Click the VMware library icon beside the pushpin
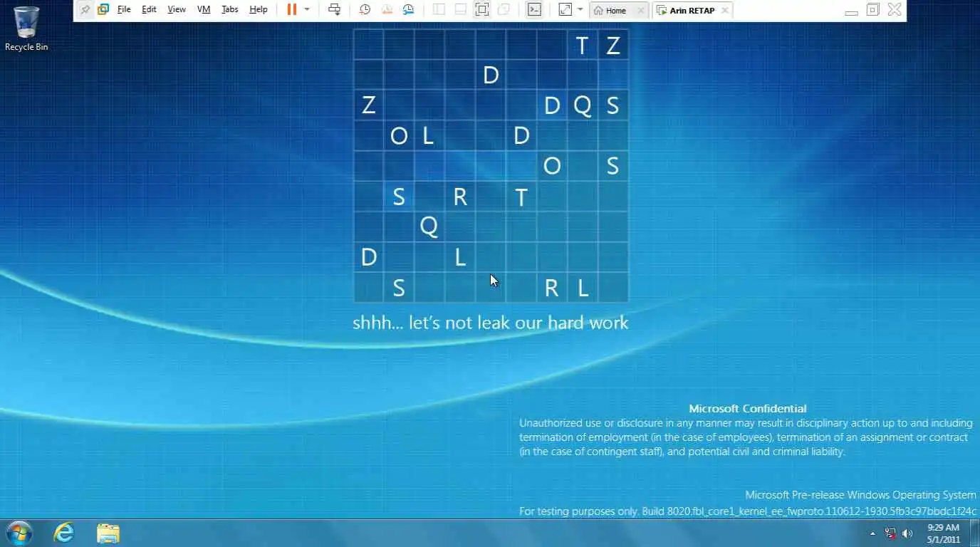The image size is (980, 547). (x=103, y=10)
